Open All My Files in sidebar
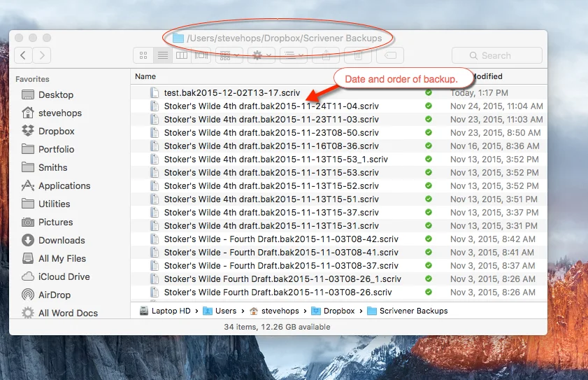This screenshot has width=588, height=380. pos(54,258)
